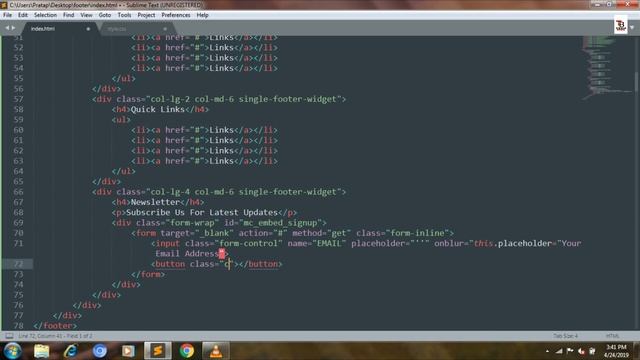Click 'col-lg-4 col-md-6 single-footer-widget' class
Viewport: 640px width, 360px height.
pos(243,192)
